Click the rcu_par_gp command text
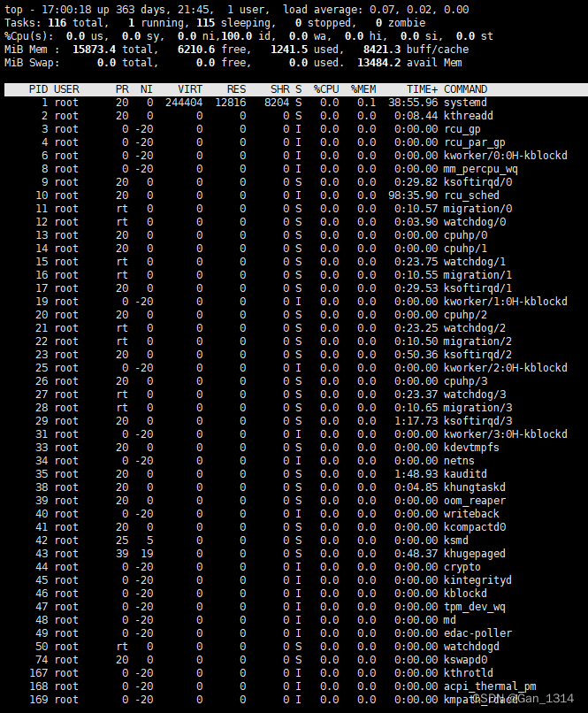Viewport: 588px width, 713px height. pyautogui.click(x=475, y=142)
